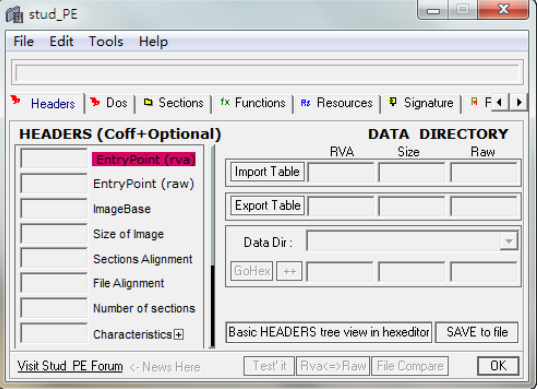Click the Rs Resources tab icon
This screenshot has width=538, height=389.
click(305, 103)
